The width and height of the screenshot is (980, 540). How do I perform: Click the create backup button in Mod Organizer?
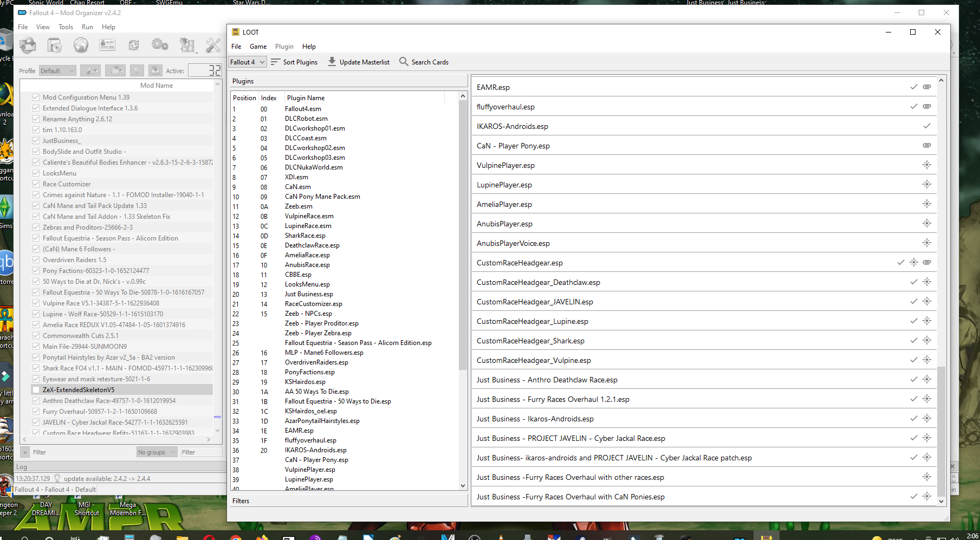coord(155,70)
